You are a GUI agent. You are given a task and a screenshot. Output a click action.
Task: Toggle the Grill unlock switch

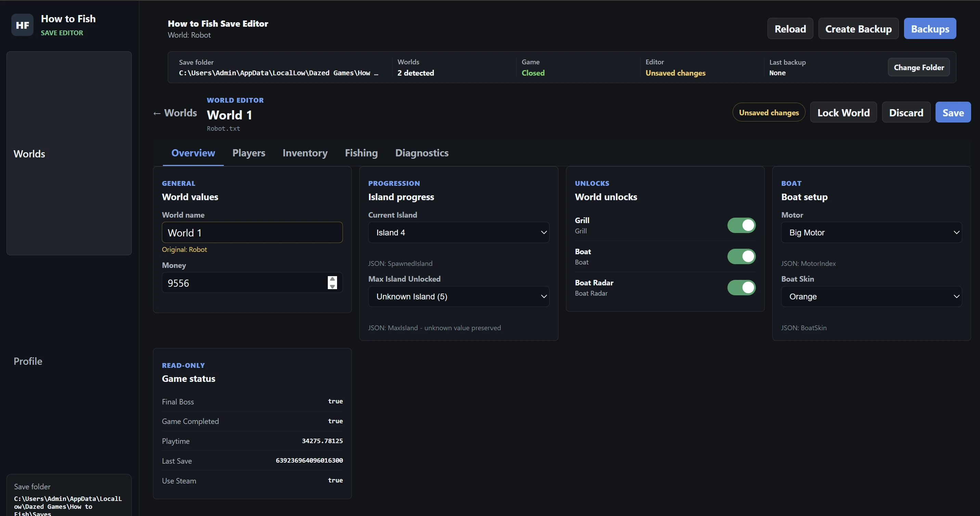point(741,225)
